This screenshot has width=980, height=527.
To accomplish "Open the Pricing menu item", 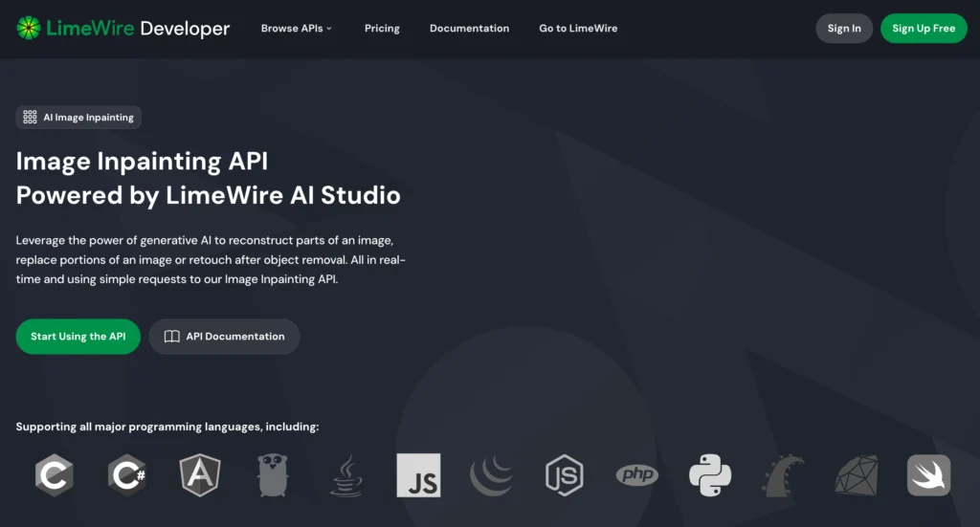I will pos(382,28).
